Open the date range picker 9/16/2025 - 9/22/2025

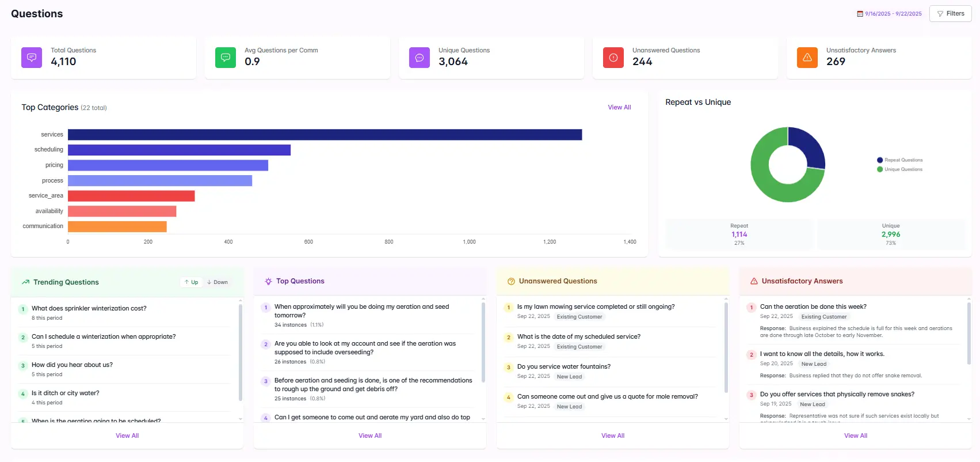[889, 14]
